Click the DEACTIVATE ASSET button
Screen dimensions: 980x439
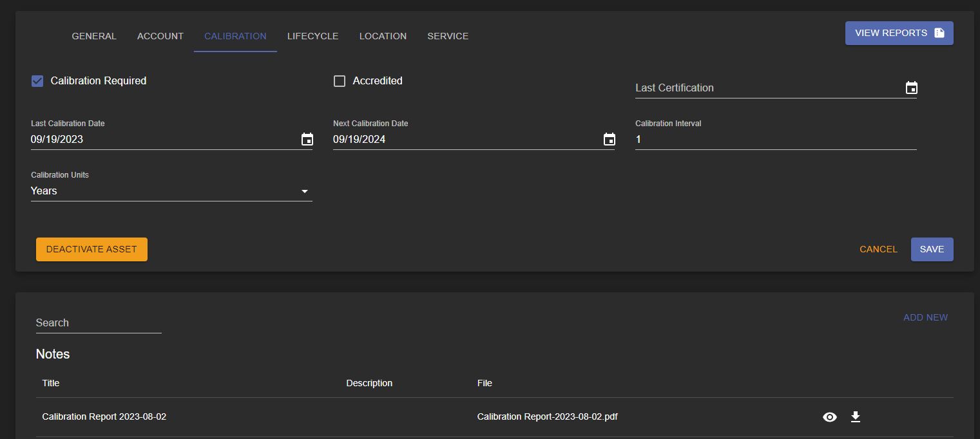pyautogui.click(x=91, y=249)
